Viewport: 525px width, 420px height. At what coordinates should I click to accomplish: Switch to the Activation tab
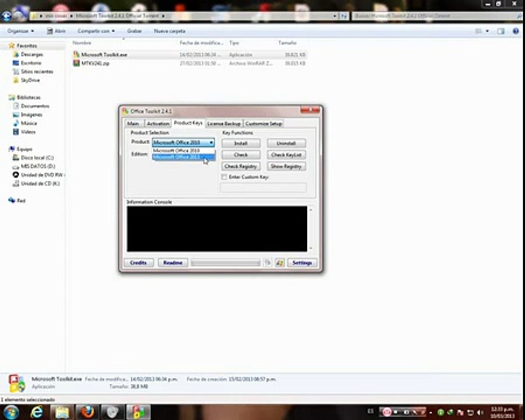[x=157, y=124]
